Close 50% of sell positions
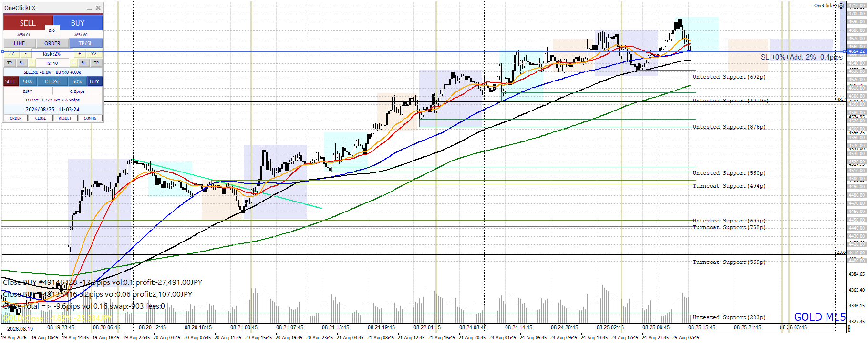Screen dimensions: 868x343 (x=28, y=81)
